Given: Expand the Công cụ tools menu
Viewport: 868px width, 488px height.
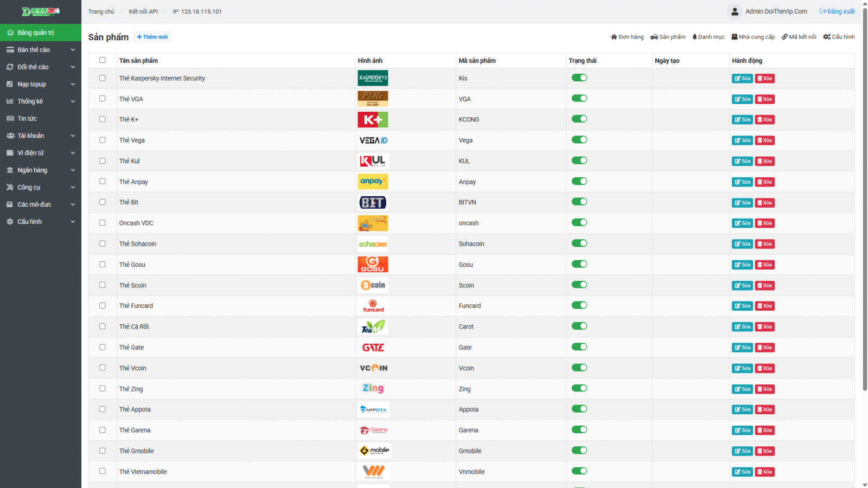Looking at the screenshot, I should 41,188.
